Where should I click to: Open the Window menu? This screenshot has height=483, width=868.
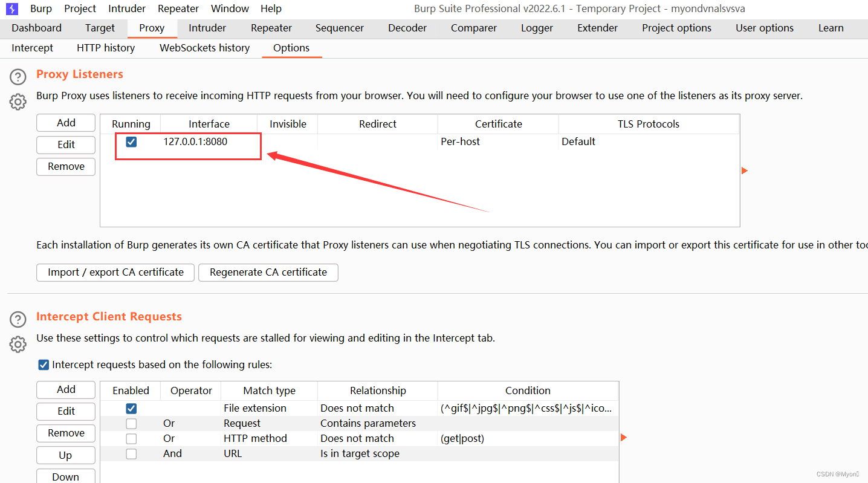[x=230, y=8]
